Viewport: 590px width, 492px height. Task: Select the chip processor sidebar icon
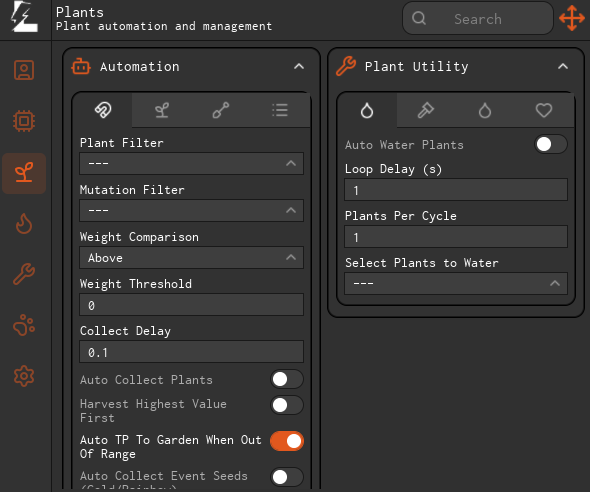tap(24, 121)
